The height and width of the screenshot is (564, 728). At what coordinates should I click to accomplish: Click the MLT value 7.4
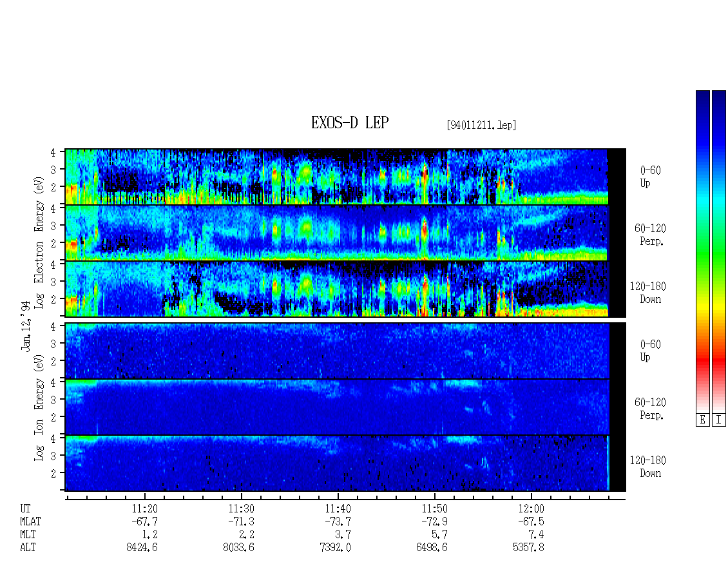pyautogui.click(x=536, y=534)
